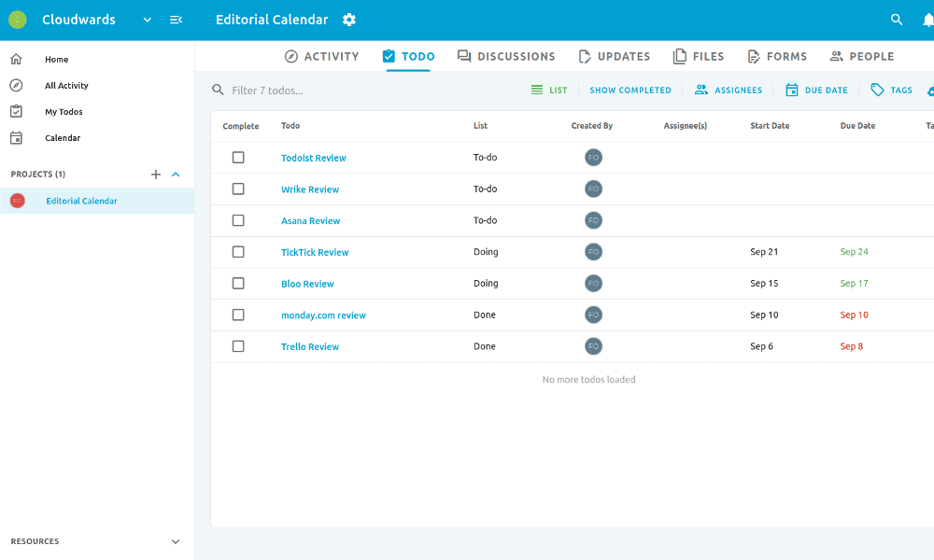Check the Todoist Review complete checkbox
Screen dimensions: 934x560
238,157
